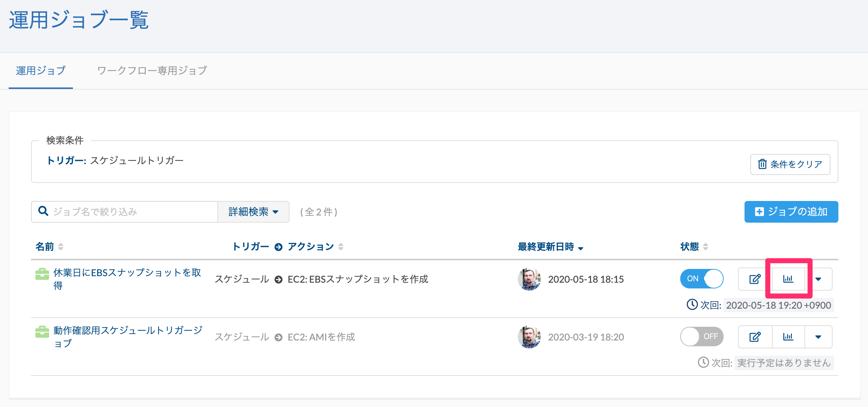Click 条件をクリア button
Screen dimensions: 868x407
click(x=790, y=164)
